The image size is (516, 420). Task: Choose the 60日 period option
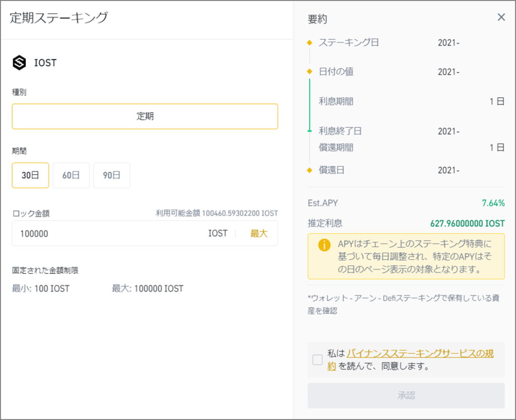click(71, 175)
